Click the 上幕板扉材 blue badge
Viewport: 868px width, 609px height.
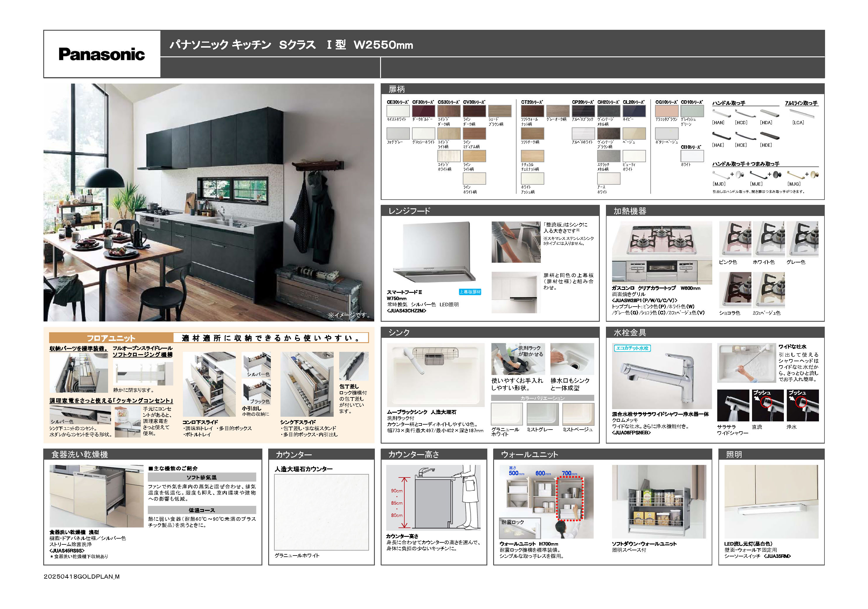[470, 292]
